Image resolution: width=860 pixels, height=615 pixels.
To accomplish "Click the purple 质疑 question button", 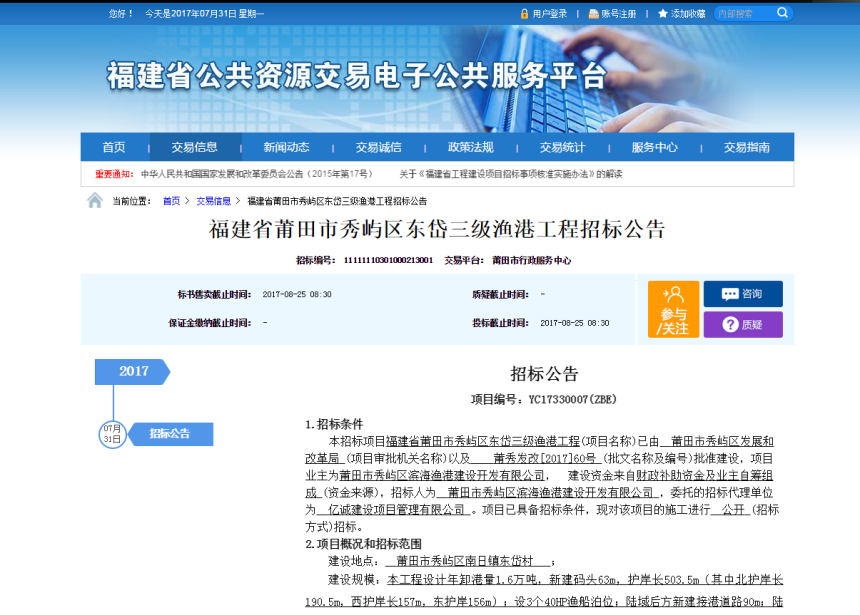I will tap(742, 324).
